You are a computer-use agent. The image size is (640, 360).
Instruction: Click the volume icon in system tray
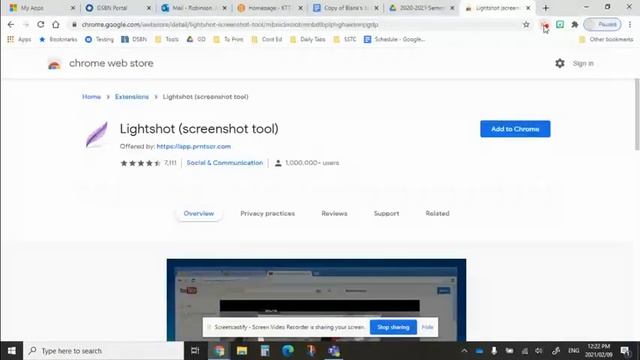coord(539,351)
